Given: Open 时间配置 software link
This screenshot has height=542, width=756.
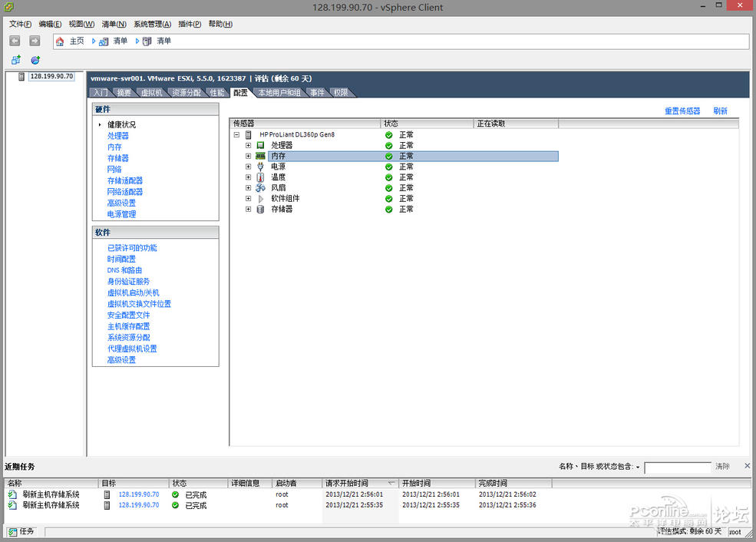Looking at the screenshot, I should click(121, 259).
